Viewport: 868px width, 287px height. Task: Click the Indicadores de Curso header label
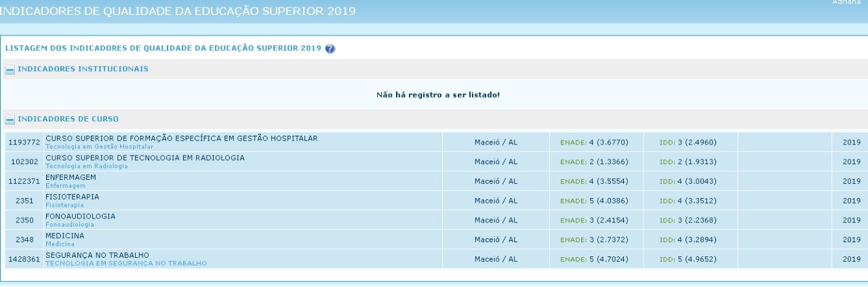point(68,119)
